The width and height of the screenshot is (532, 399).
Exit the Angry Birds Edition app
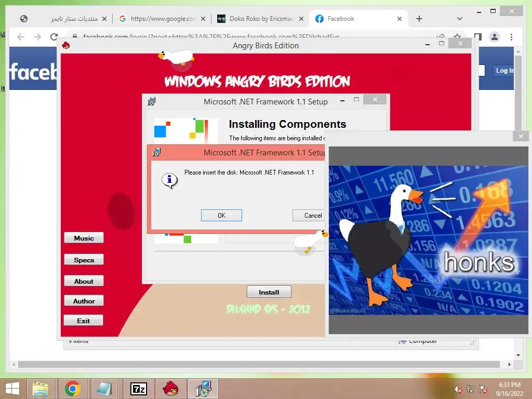(83, 321)
